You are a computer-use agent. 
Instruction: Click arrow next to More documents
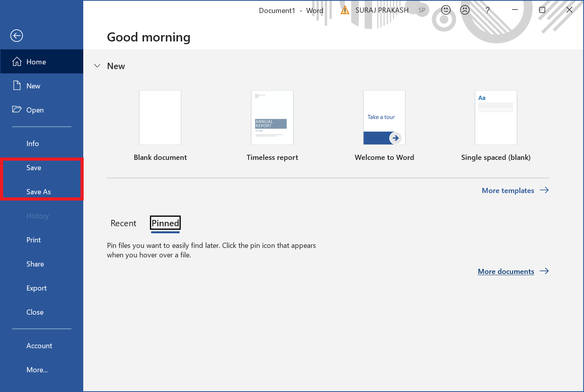click(x=544, y=271)
